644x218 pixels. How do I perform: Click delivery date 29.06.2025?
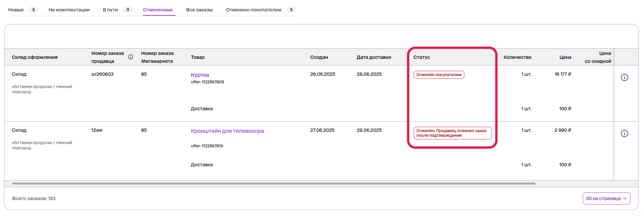pos(369,130)
